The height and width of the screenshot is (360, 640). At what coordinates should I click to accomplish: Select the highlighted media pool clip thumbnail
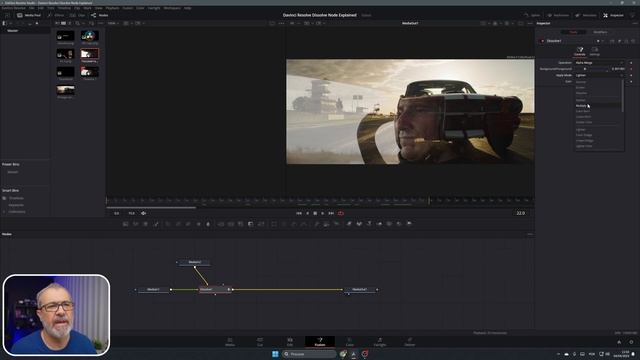click(89, 53)
